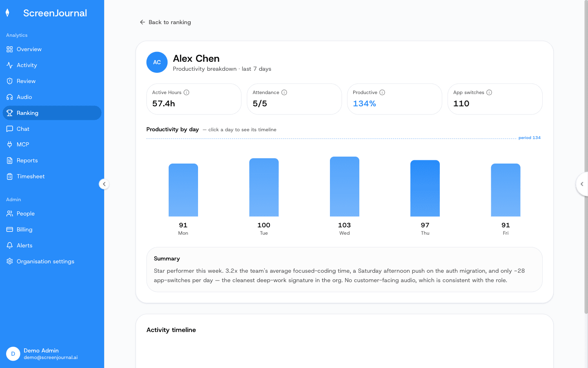Select the Thursday productivity bar
This screenshot has height=368, width=588.
coord(425,188)
